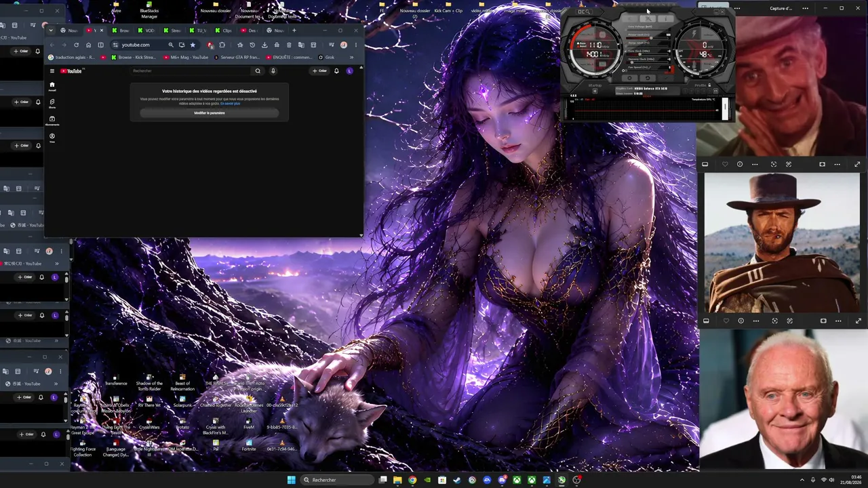The image size is (868, 488).
Task: Click the Modifier le paramètre button
Action: click(209, 113)
